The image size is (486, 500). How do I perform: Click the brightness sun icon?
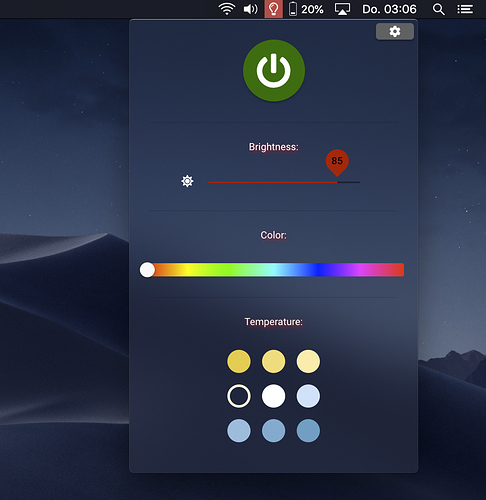pos(187,181)
